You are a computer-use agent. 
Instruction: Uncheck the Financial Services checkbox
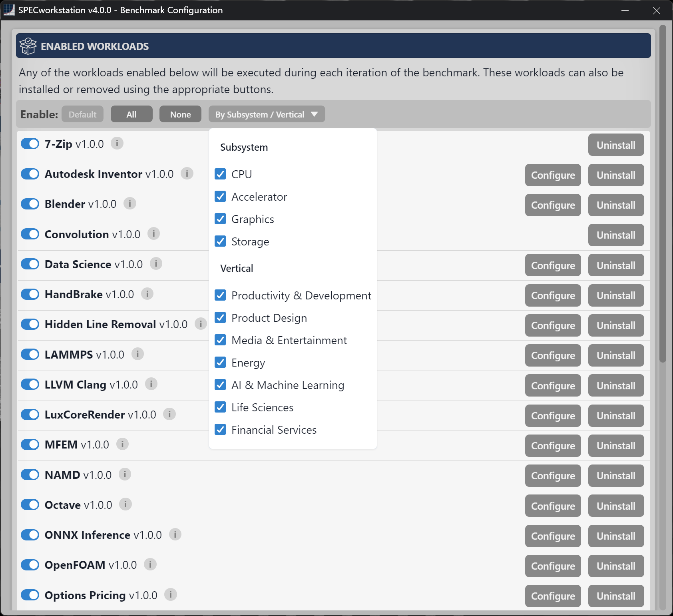(x=220, y=429)
